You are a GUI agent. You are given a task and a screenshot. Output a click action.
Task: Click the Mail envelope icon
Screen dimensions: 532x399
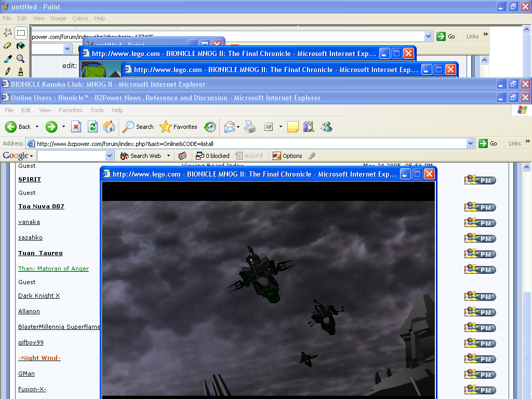tap(229, 127)
